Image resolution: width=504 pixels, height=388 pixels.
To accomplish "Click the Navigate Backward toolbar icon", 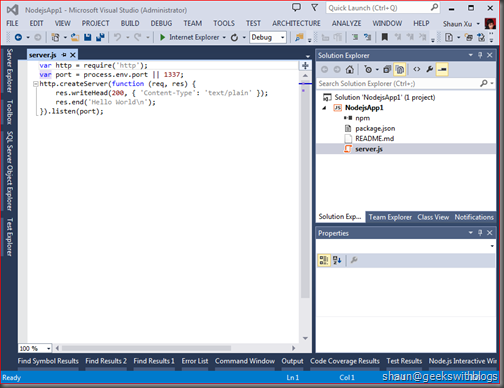I will tap(18, 37).
